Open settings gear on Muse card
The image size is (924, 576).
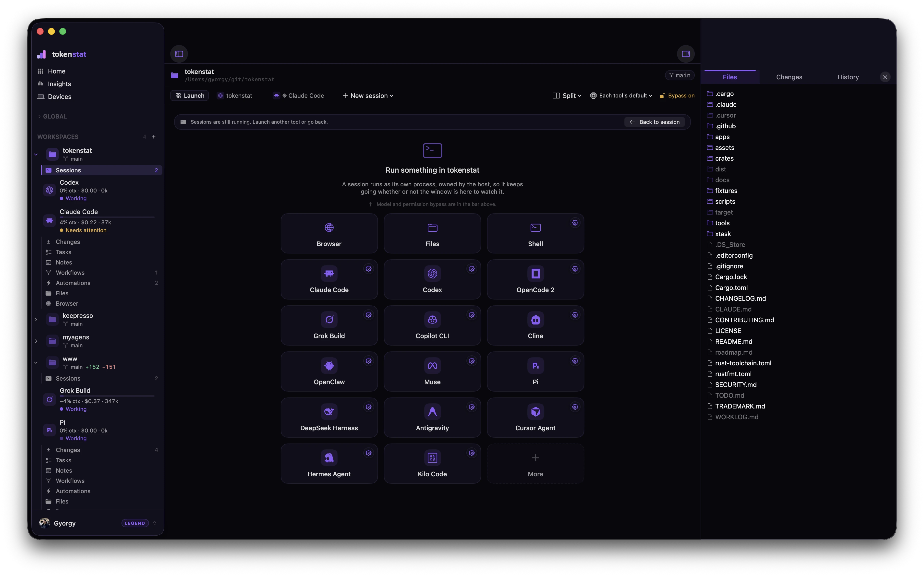(x=471, y=361)
